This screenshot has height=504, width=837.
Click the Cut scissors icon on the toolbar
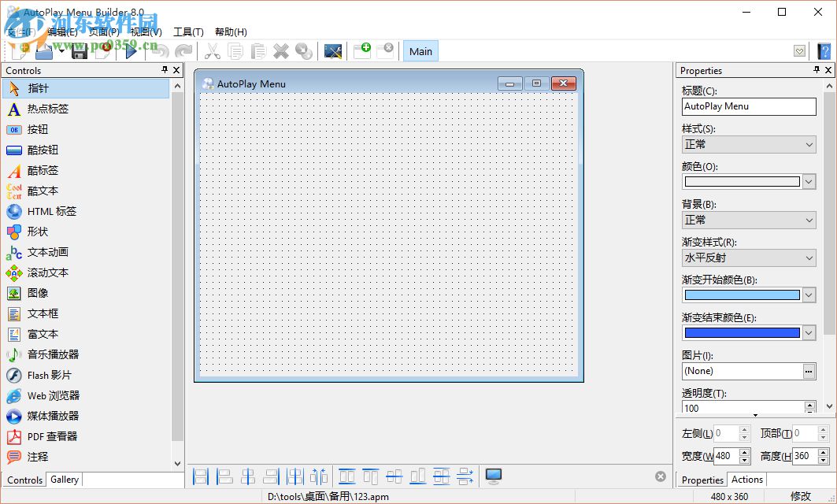click(x=211, y=50)
